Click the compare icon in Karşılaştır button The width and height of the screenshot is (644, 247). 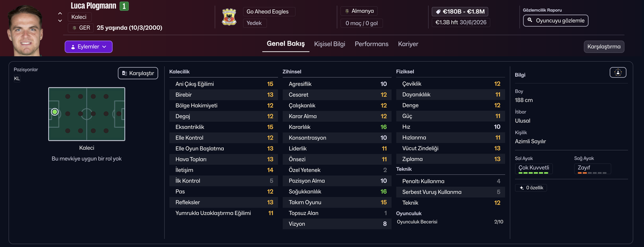click(x=125, y=73)
